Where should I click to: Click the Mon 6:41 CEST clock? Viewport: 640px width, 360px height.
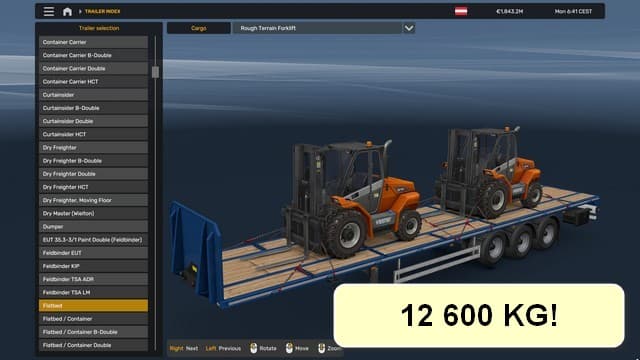coord(573,11)
